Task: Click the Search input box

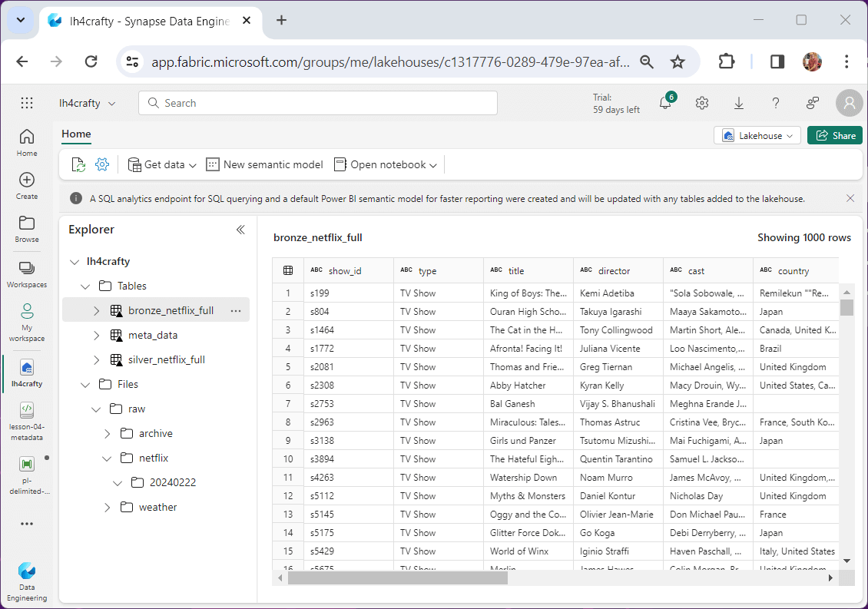Action: coord(317,103)
